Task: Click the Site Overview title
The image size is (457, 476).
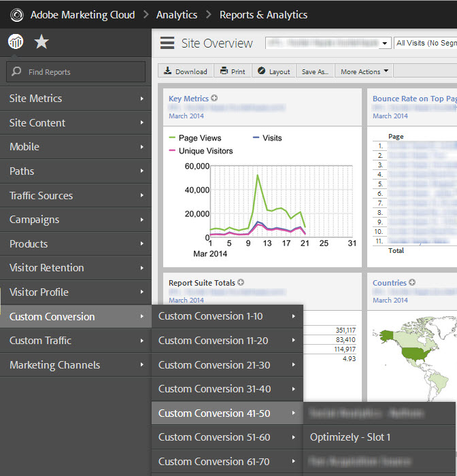Action: pos(217,44)
